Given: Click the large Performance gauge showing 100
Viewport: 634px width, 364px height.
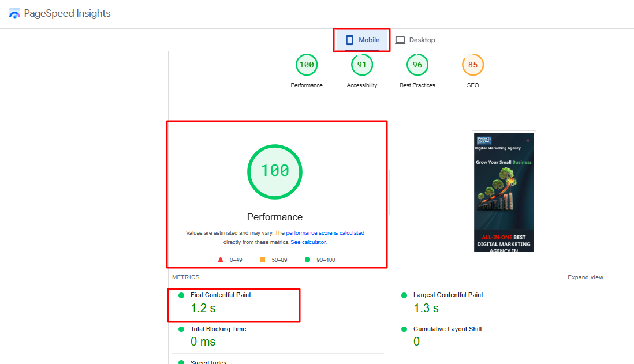Looking at the screenshot, I should 275,172.
